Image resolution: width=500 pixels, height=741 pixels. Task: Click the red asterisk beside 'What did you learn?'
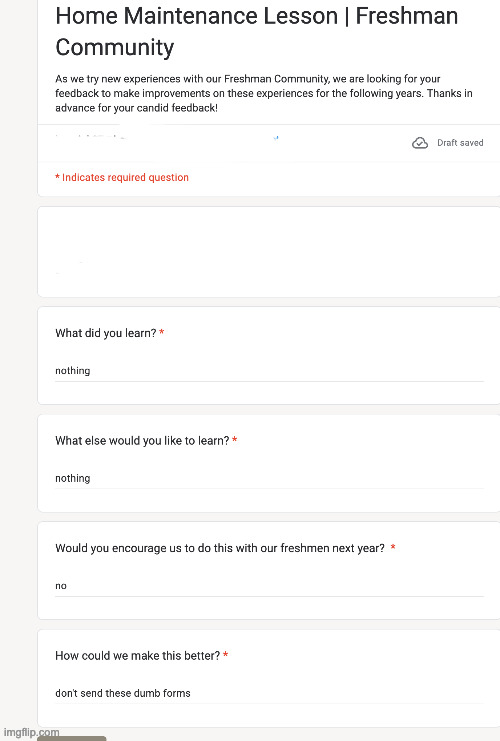(x=162, y=332)
